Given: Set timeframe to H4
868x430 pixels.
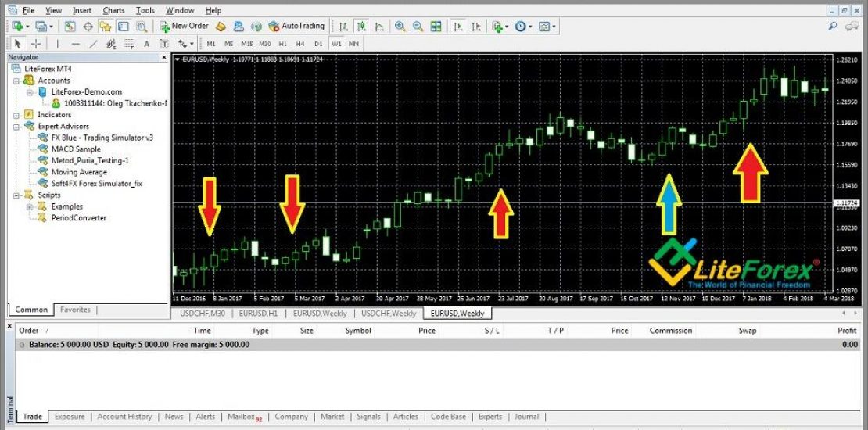Looking at the screenshot, I should 300,44.
